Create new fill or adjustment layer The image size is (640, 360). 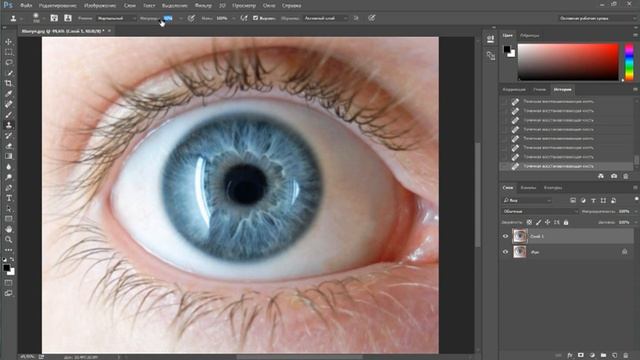[592, 356]
